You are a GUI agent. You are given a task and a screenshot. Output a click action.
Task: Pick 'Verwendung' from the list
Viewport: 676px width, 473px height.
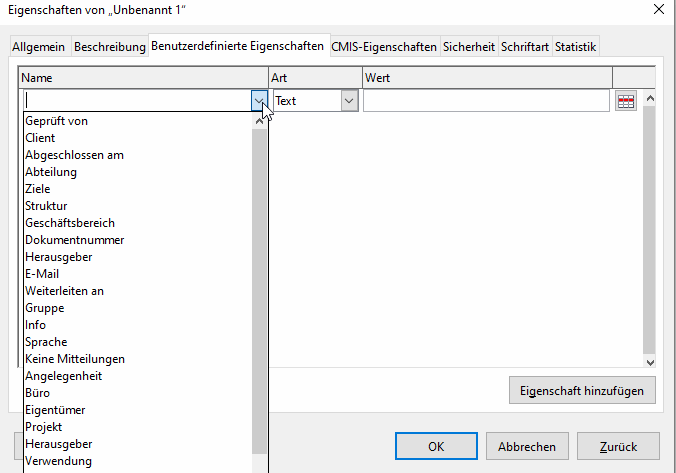(138, 461)
